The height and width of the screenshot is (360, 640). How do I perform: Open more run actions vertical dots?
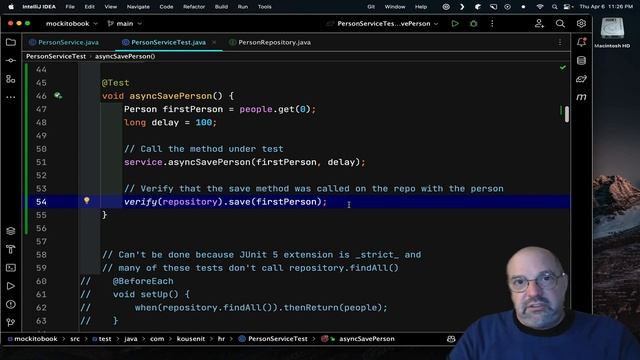click(x=492, y=24)
